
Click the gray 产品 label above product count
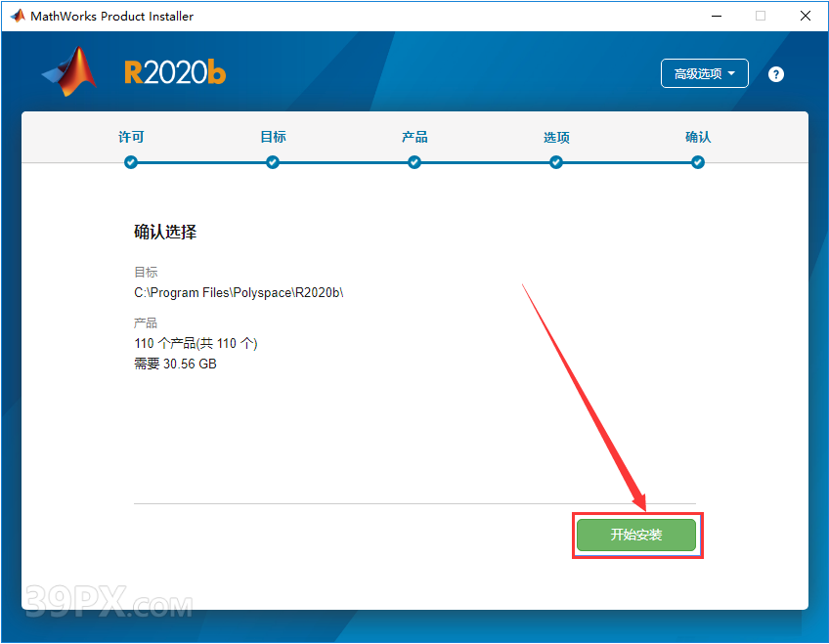click(x=146, y=322)
